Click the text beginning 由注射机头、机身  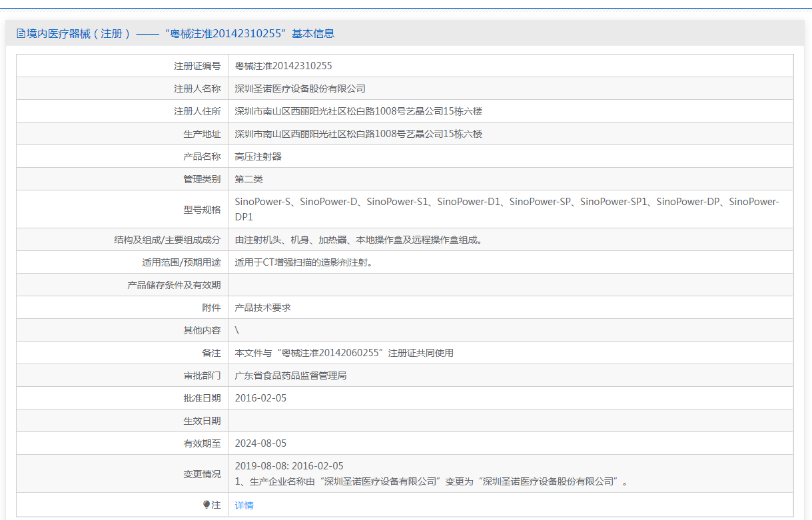click(x=358, y=240)
